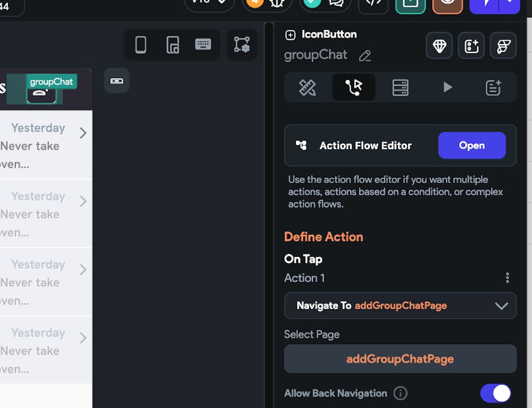This screenshot has width=532, height=408.
Task: Show info for Allow Back Navigation
Action: pos(400,393)
